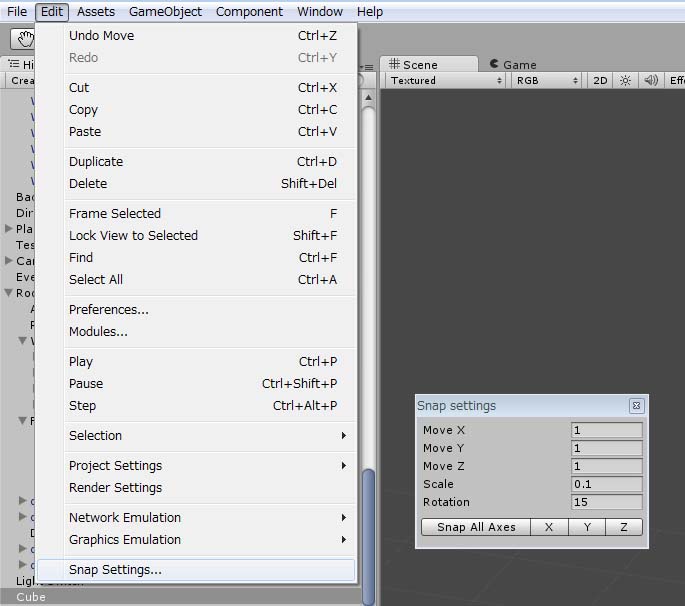Screen dimensions: 685x606
Task: Open Preferences from Edit menu
Action: click(197, 309)
